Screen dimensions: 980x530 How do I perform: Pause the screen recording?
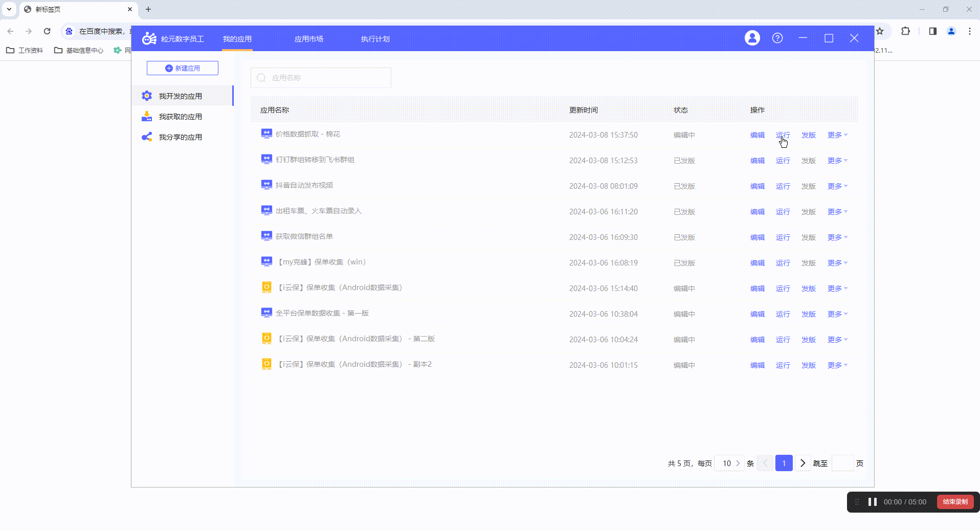pos(873,502)
